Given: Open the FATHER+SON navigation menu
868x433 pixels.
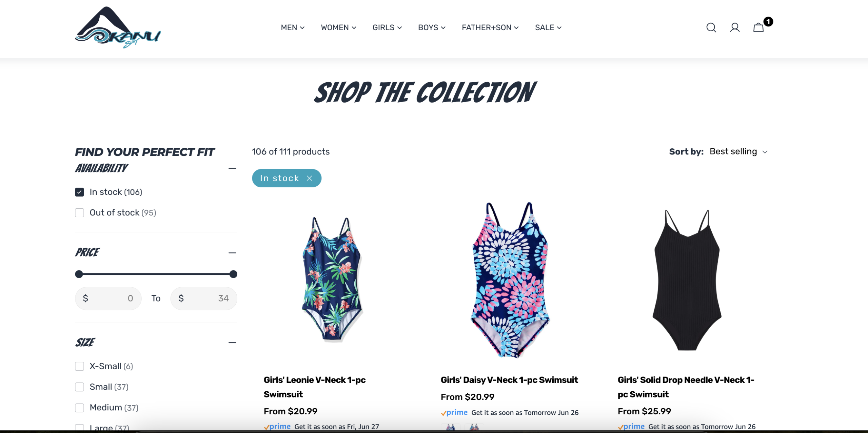Looking at the screenshot, I should 490,27.
